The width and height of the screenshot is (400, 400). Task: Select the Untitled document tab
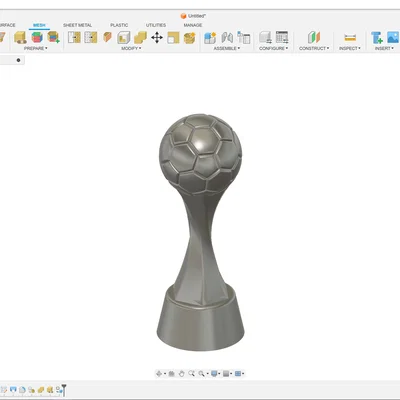(193, 16)
